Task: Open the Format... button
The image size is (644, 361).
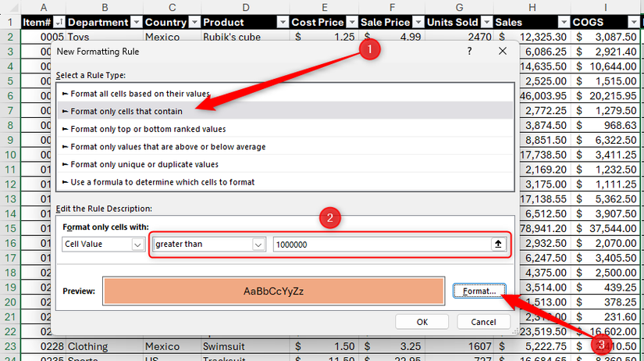Action: [x=479, y=291]
